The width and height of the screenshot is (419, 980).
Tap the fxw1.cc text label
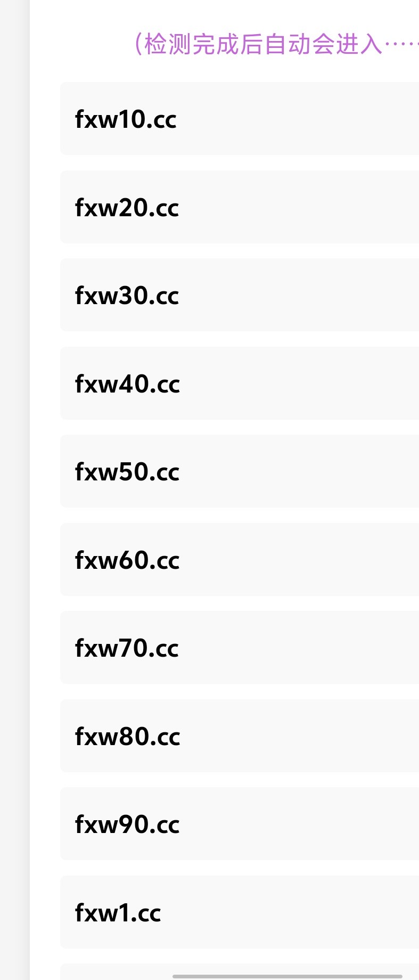click(x=118, y=913)
